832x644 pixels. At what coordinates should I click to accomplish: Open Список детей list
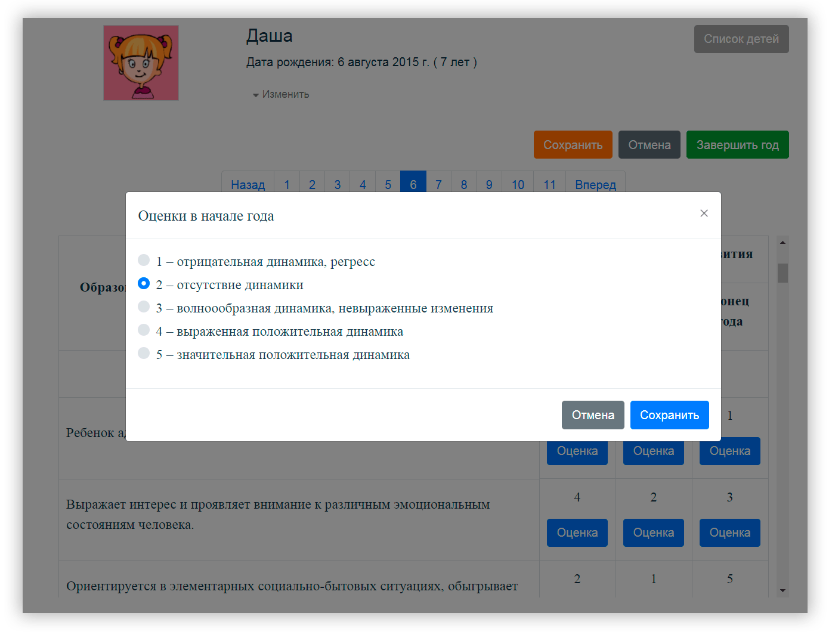point(741,39)
